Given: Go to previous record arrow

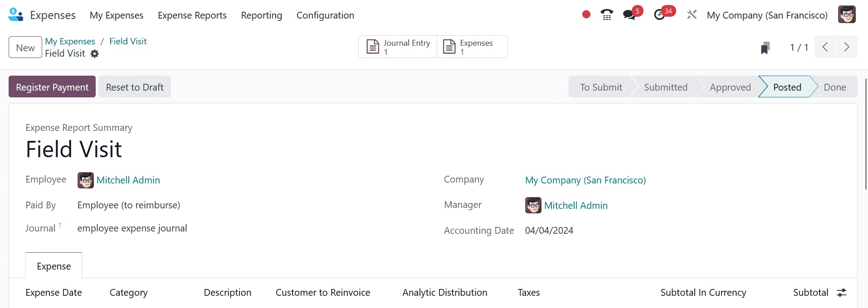Looking at the screenshot, I should click(x=825, y=47).
